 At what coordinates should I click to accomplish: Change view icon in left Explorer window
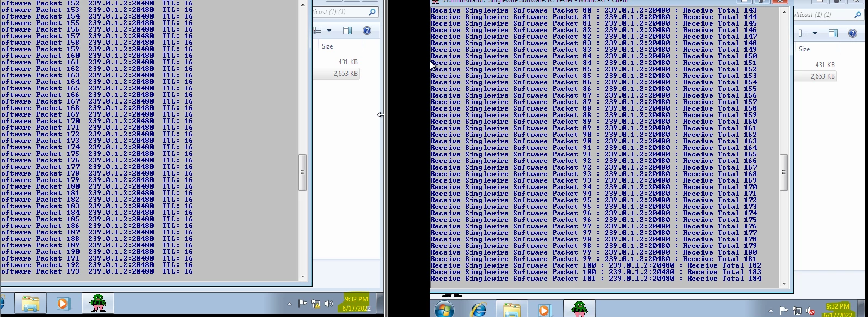click(x=318, y=31)
